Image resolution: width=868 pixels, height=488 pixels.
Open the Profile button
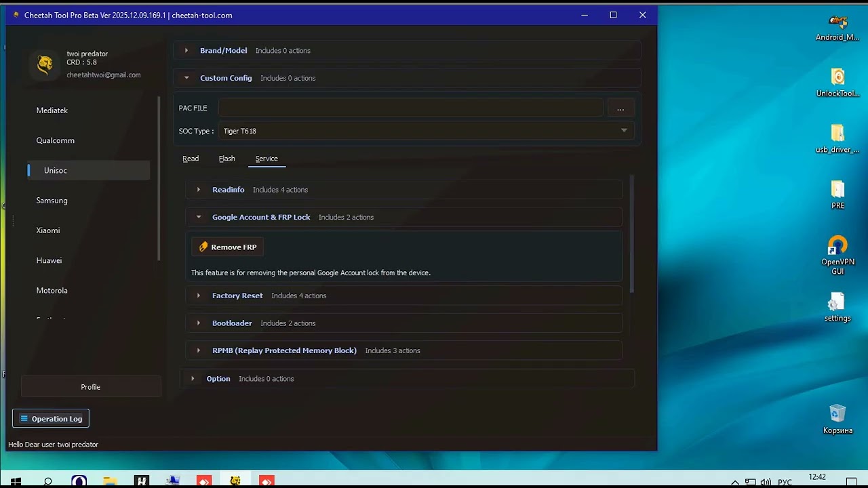(91, 387)
